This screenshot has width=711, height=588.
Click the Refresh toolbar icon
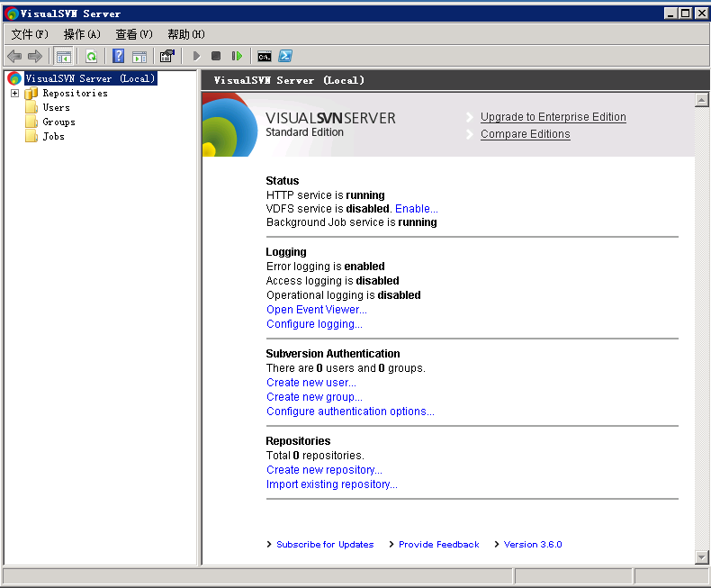[x=91, y=56]
